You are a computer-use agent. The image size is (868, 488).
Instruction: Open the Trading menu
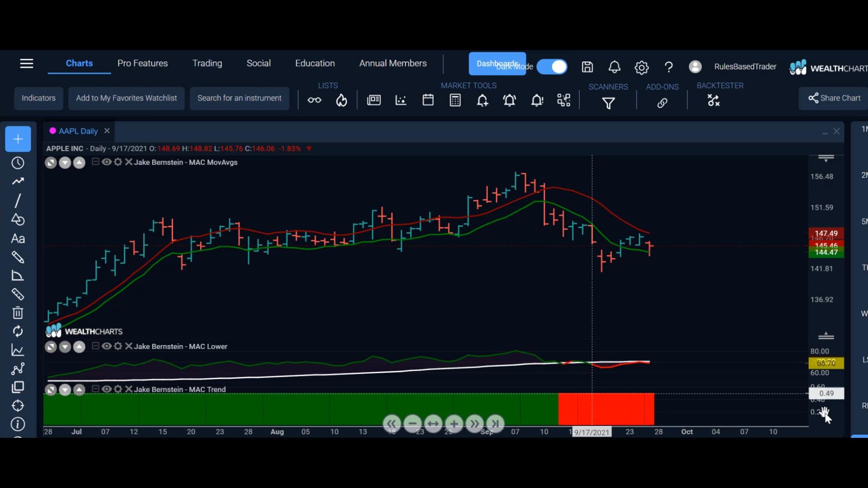[207, 63]
